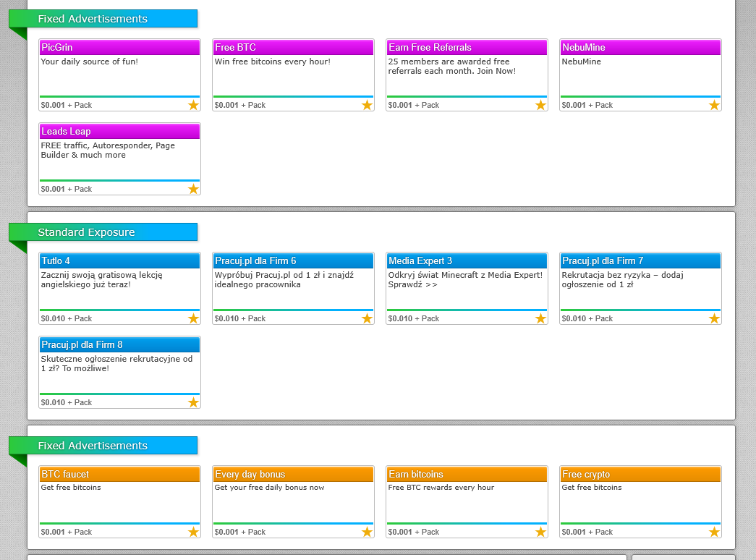This screenshot has height=560, width=756.
Task: Visit the NebuMine ad title link
Action: point(583,48)
